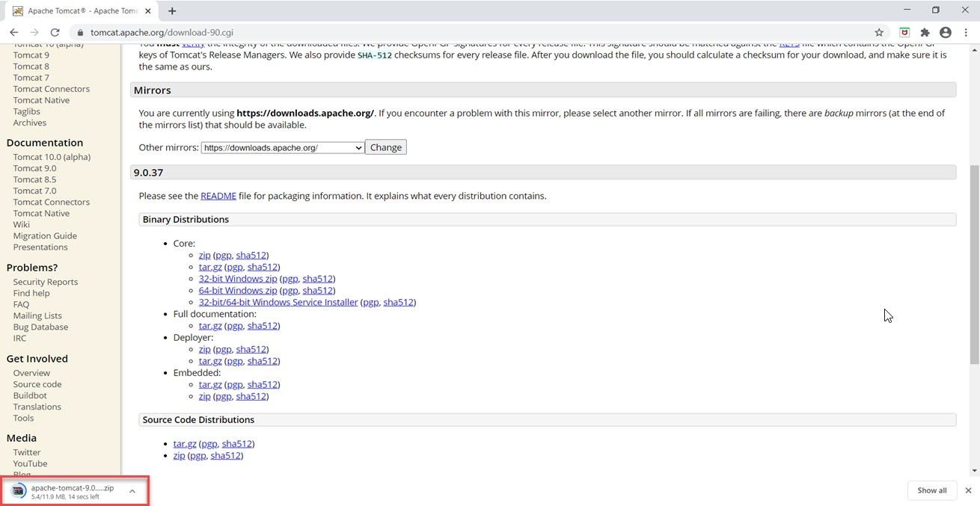Open the Translations link
This screenshot has width=980, height=506.
tap(37, 407)
